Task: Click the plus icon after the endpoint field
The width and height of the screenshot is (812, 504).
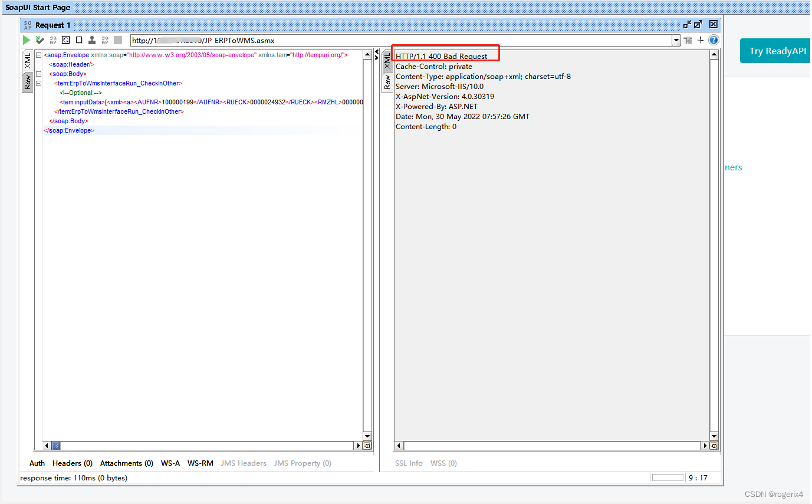Action: (x=701, y=40)
